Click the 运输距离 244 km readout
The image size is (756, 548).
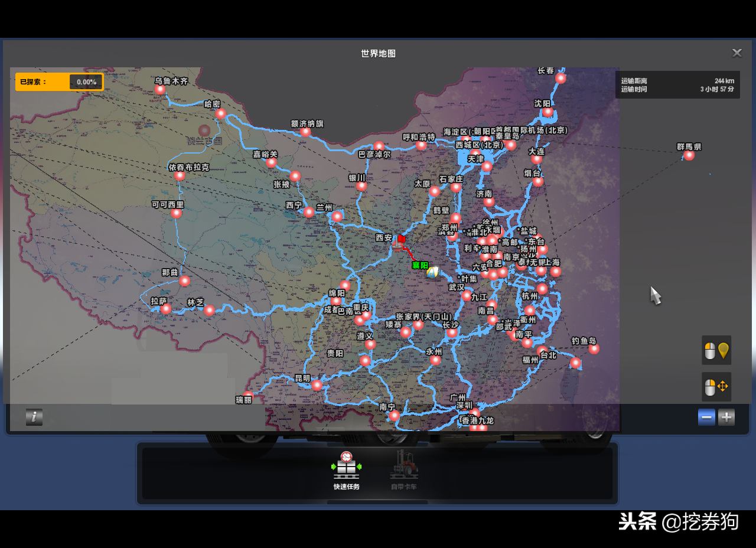(x=677, y=81)
